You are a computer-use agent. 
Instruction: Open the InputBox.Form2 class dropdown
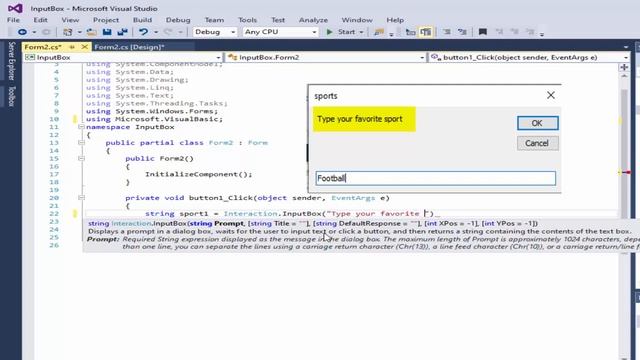point(326,58)
